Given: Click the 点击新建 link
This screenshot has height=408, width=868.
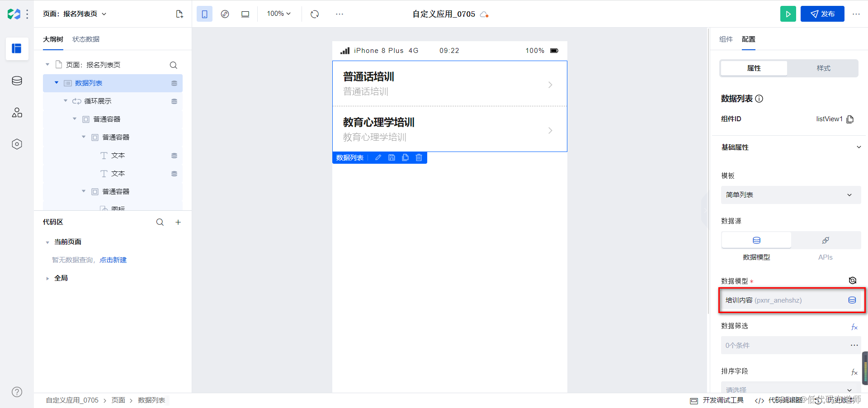Looking at the screenshot, I should 113,260.
